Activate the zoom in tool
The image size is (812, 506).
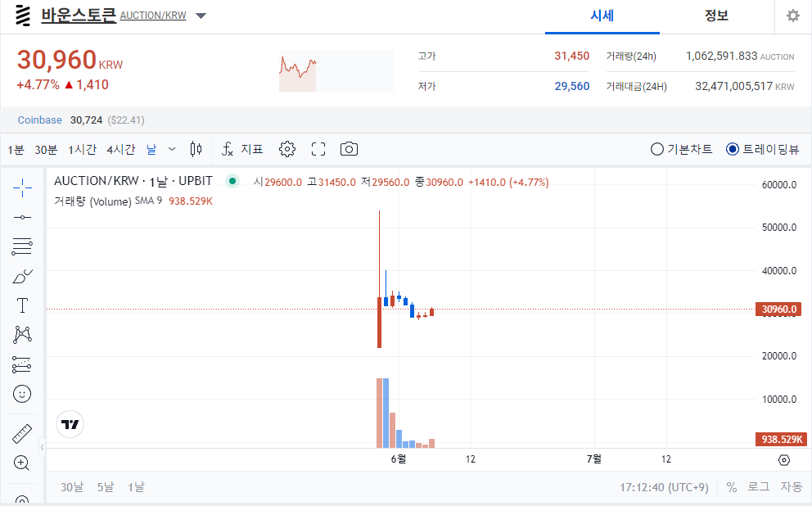(22, 463)
